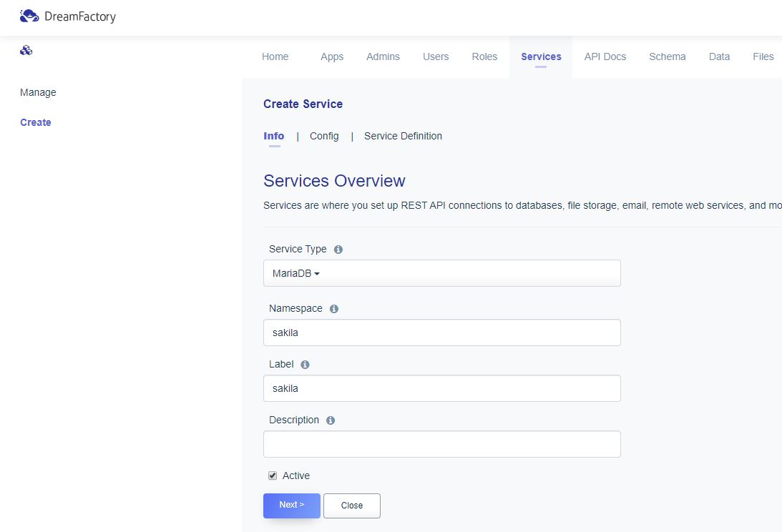Click the cubes icon in the sidebar
The width and height of the screenshot is (782, 532).
pos(26,50)
